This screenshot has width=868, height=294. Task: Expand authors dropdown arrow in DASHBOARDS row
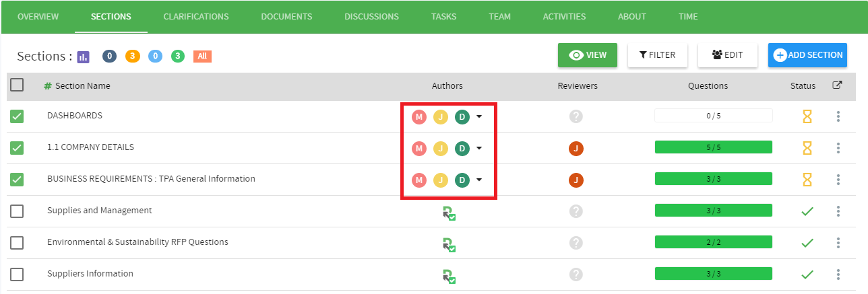479,116
